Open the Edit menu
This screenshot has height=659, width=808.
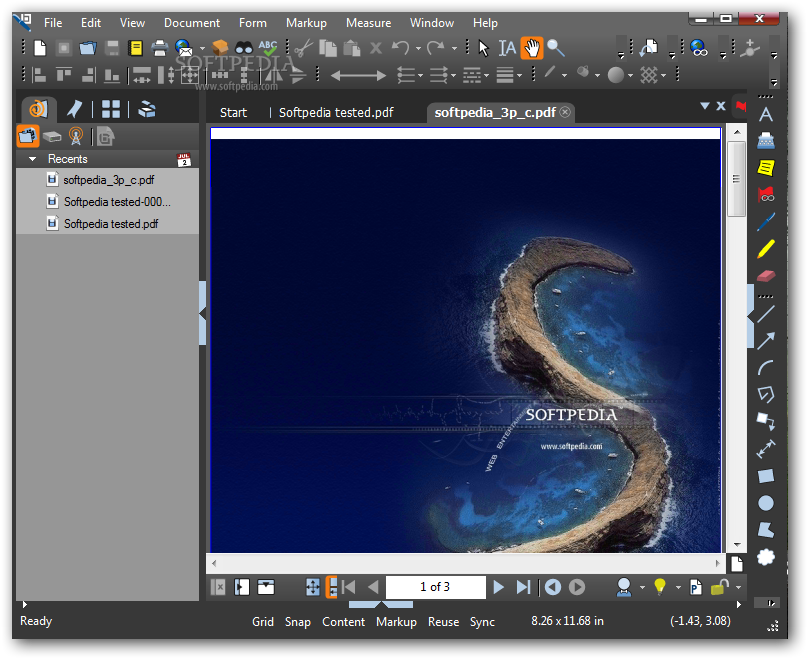coord(91,23)
